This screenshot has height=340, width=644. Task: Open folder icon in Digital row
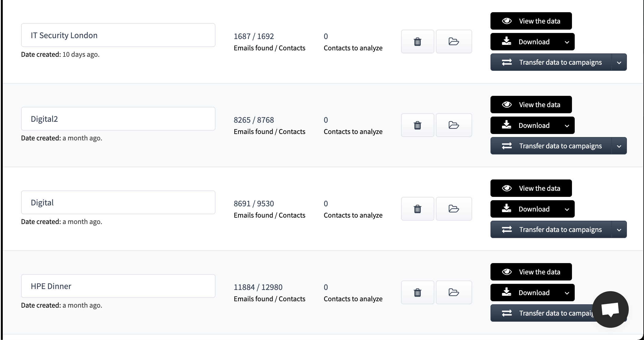click(x=454, y=209)
